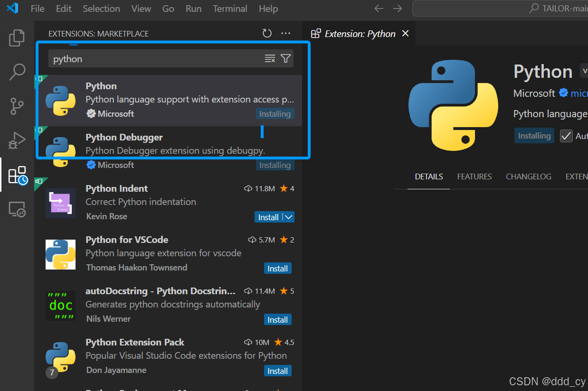Click the autoDocstring extension icon

(x=61, y=306)
